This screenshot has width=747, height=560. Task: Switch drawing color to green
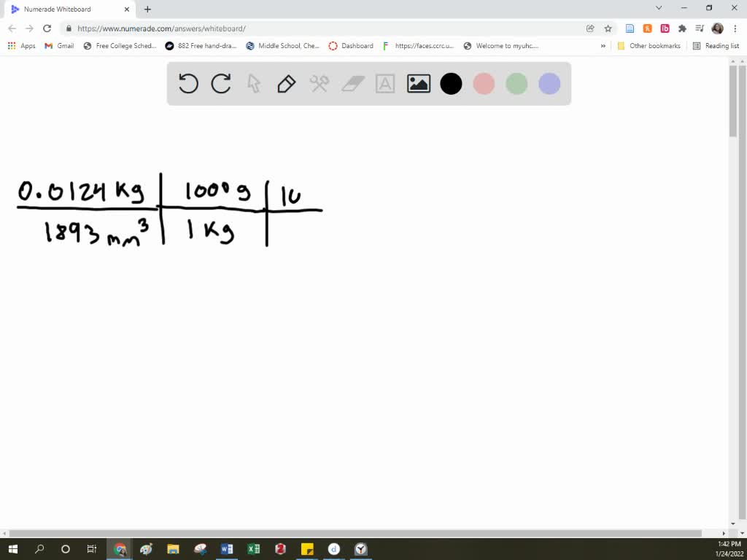click(516, 83)
